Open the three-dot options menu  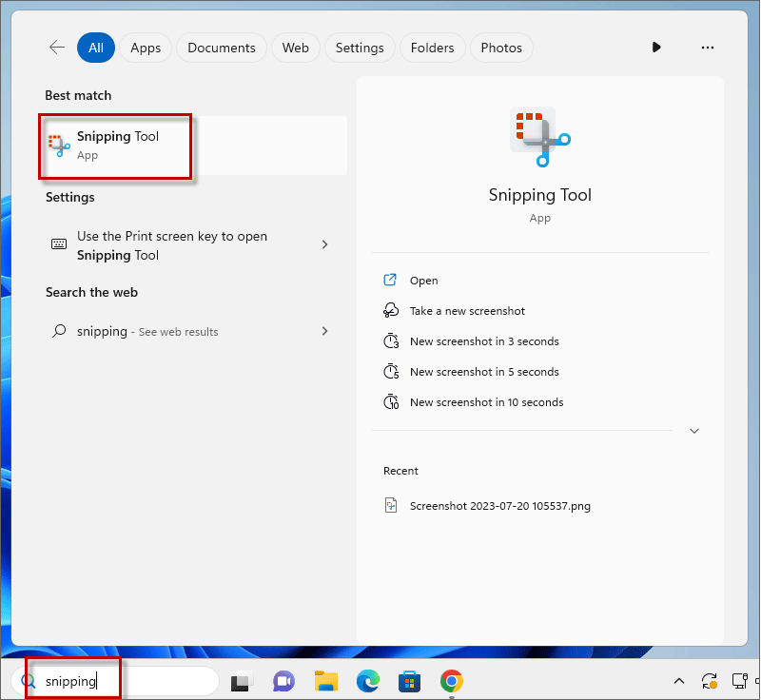pos(708,48)
